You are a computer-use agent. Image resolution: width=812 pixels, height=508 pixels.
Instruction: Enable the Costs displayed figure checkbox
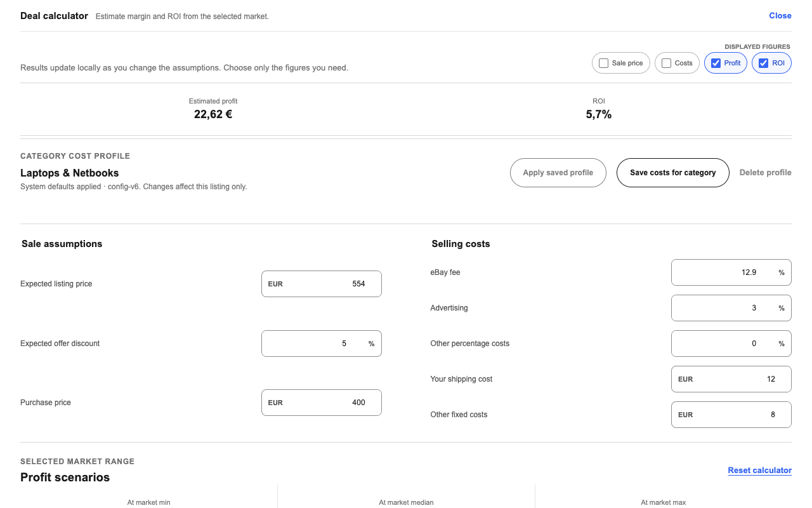click(666, 63)
